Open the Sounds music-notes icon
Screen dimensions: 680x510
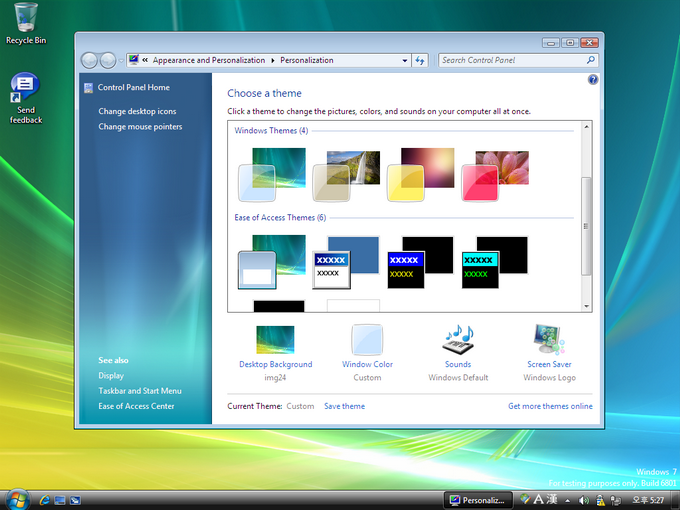(x=458, y=340)
